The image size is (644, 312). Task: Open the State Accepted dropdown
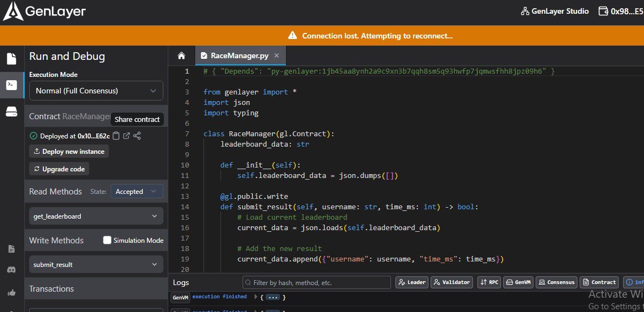137,192
